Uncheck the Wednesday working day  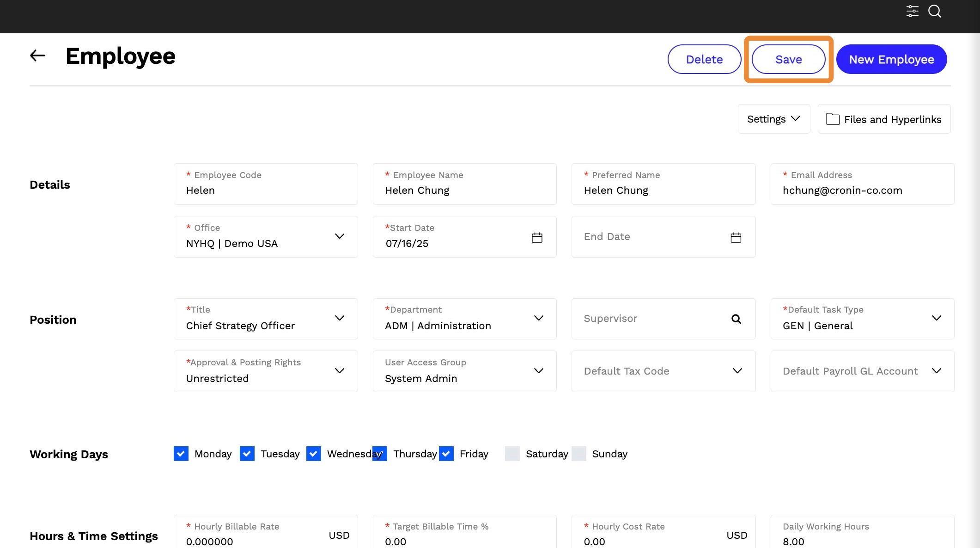coord(314,454)
